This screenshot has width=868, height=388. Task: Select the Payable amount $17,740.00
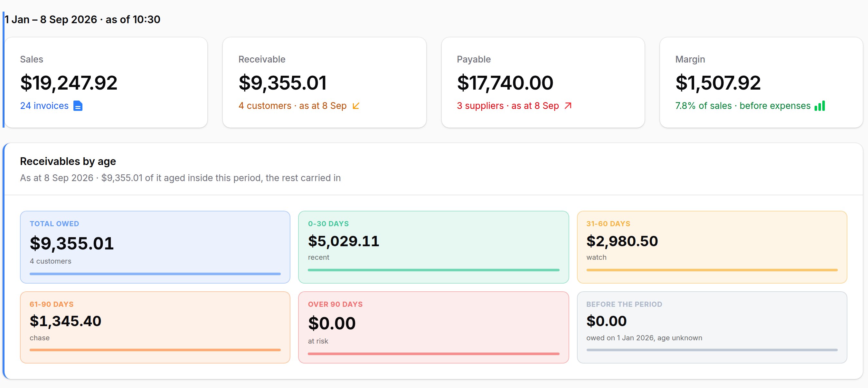[505, 83]
